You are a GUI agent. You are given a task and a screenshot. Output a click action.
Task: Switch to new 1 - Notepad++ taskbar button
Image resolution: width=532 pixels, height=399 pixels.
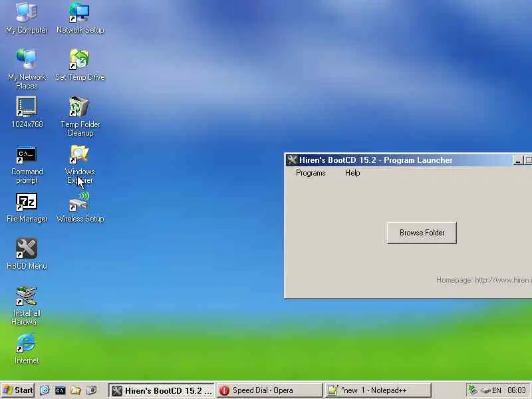(x=378, y=390)
